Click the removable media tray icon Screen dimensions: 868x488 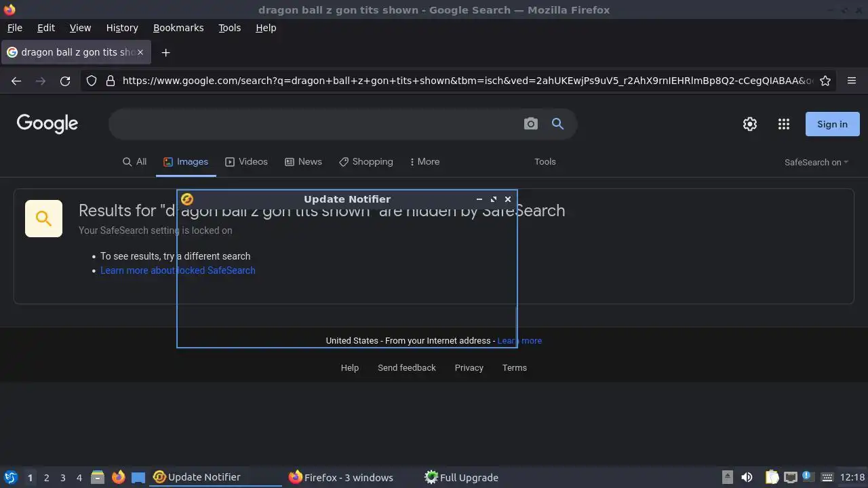point(727,477)
